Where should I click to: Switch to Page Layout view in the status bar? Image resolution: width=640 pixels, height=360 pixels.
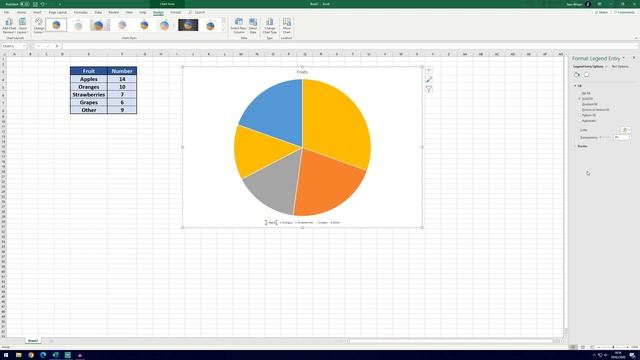(x=583, y=347)
